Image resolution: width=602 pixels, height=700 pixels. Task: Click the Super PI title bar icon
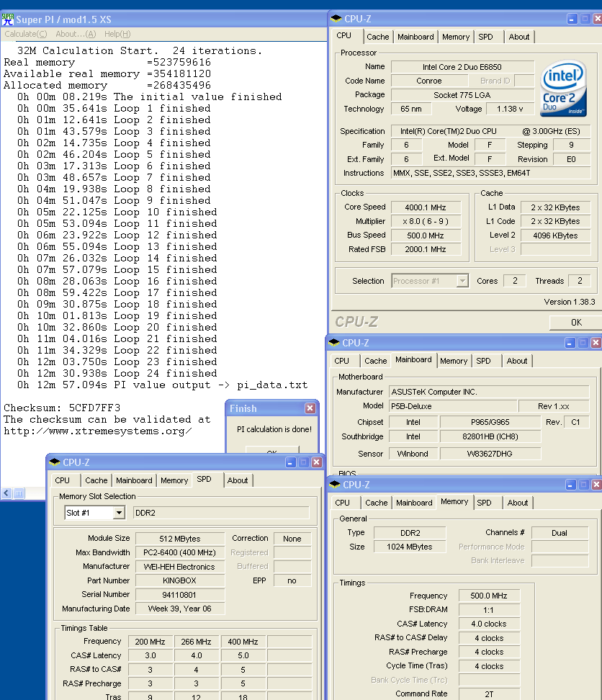pyautogui.click(x=8, y=19)
